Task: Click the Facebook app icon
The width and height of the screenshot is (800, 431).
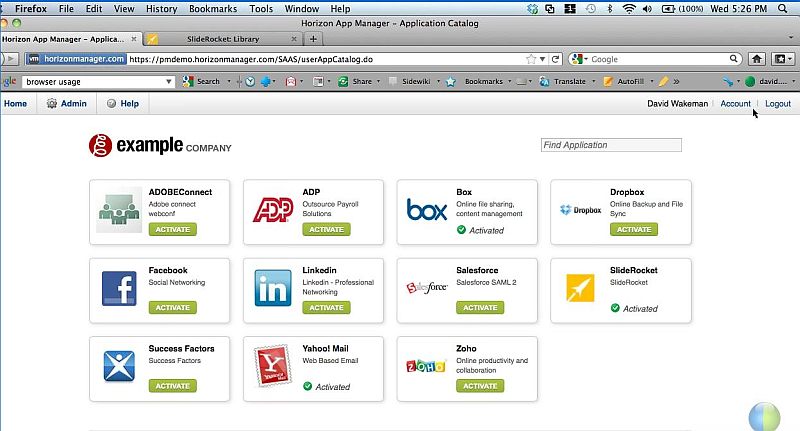Action: tap(119, 288)
